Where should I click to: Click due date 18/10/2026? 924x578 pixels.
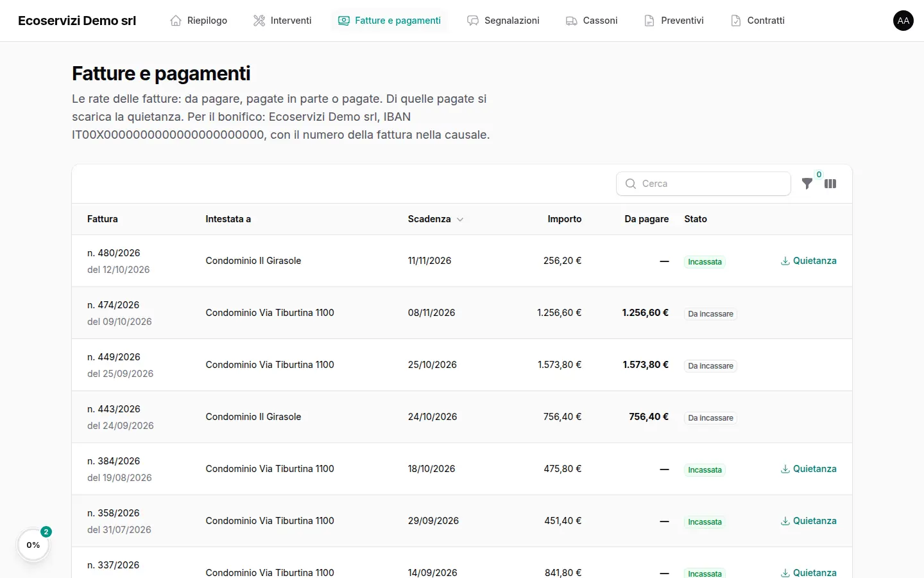432,469
